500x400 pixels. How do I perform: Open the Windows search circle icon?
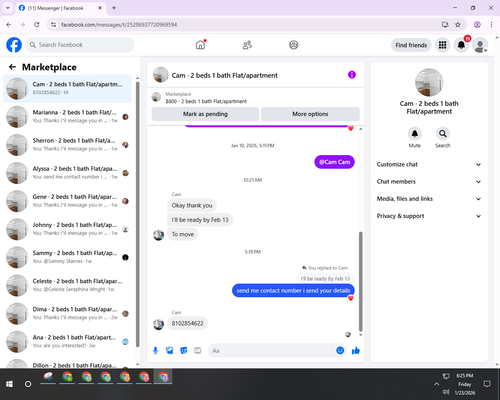pyautogui.click(x=28, y=384)
